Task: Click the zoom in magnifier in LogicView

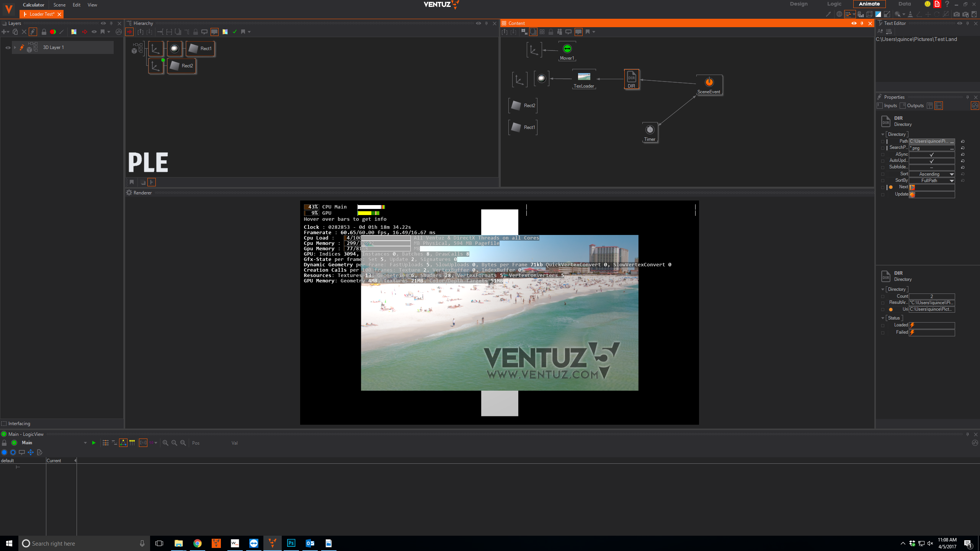Action: (165, 443)
